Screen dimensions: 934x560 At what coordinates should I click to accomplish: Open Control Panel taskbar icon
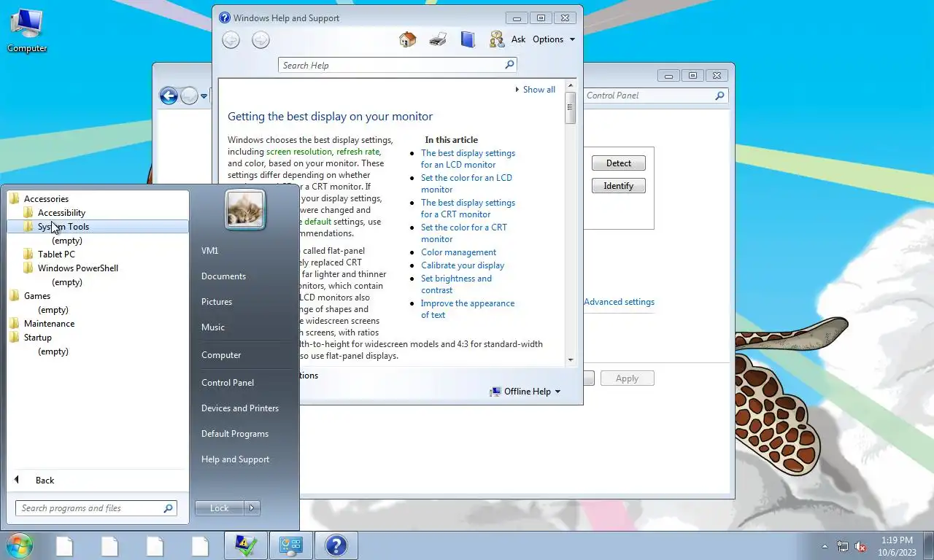point(291,545)
